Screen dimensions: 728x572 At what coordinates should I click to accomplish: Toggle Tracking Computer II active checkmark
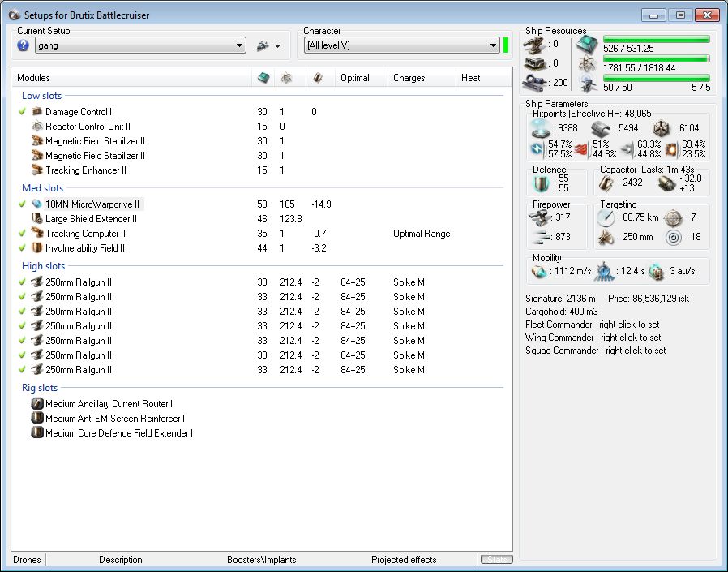coord(22,233)
